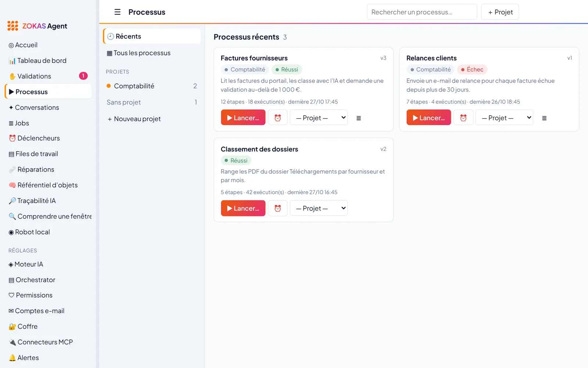Launch the Classement des dossiers process
This screenshot has height=368, width=588.
tap(243, 208)
